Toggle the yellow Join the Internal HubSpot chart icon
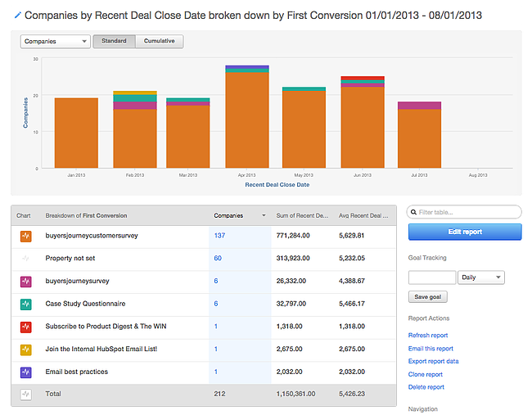Viewport: 532px width, 415px height. click(25, 350)
